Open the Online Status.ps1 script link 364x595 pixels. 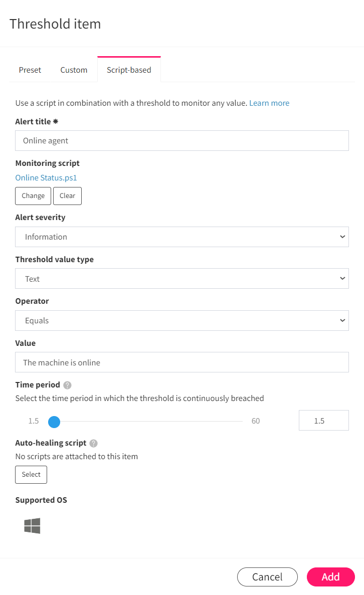tap(46, 177)
